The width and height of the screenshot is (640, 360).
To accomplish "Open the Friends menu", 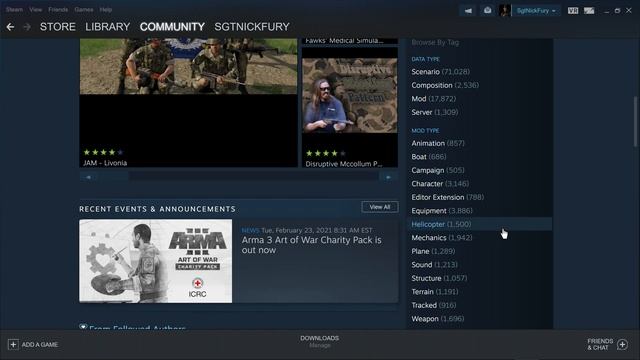I will [58, 9].
